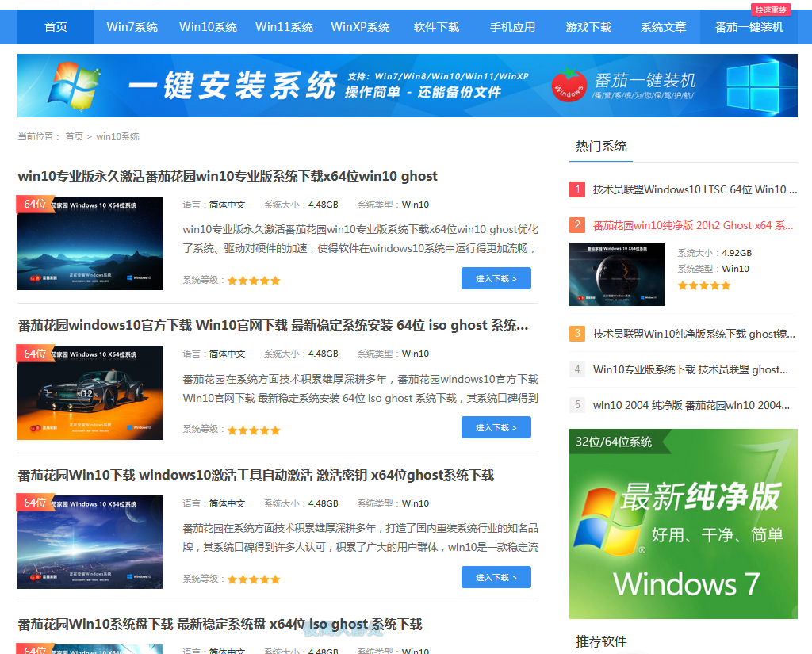Open 番茄花园Win10系统盘下载 title link
The image size is (812, 654).
tap(220, 624)
